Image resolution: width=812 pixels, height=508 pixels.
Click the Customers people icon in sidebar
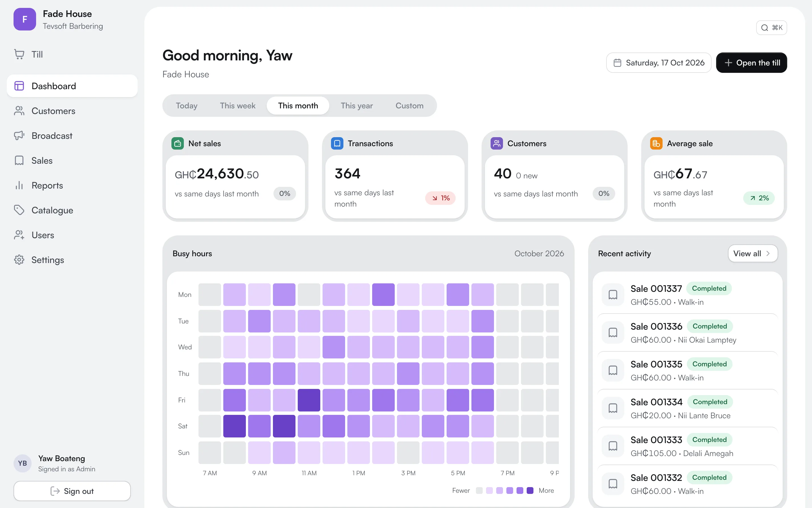(19, 111)
